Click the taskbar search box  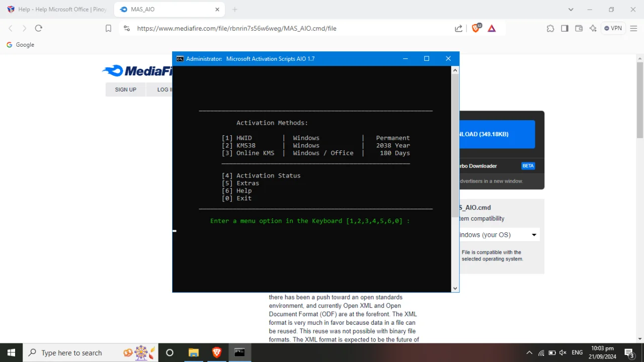point(91,352)
